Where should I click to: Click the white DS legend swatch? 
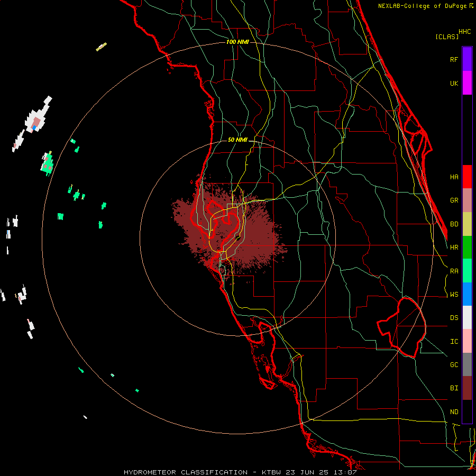tap(467, 317)
